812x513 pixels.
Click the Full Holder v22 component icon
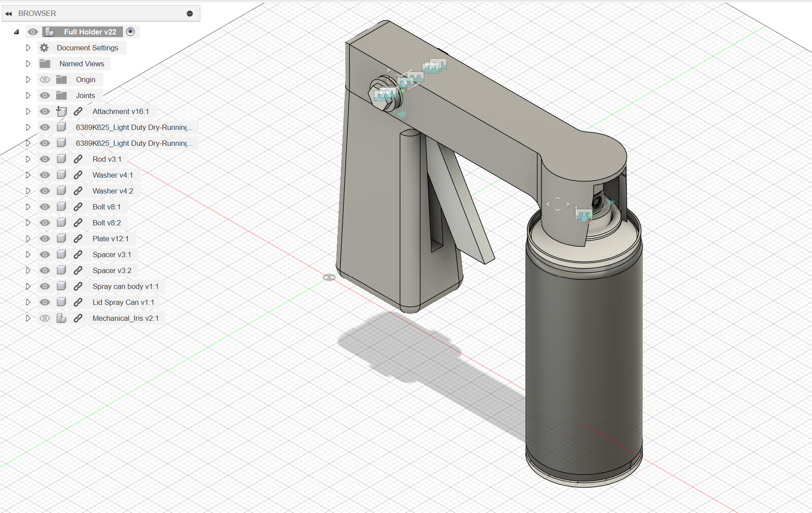point(50,32)
